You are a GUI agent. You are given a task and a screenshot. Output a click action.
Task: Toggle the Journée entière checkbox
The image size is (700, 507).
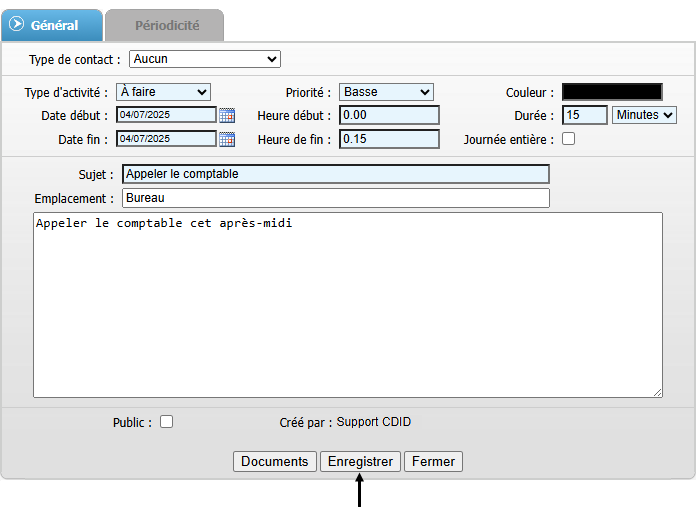pyautogui.click(x=569, y=139)
